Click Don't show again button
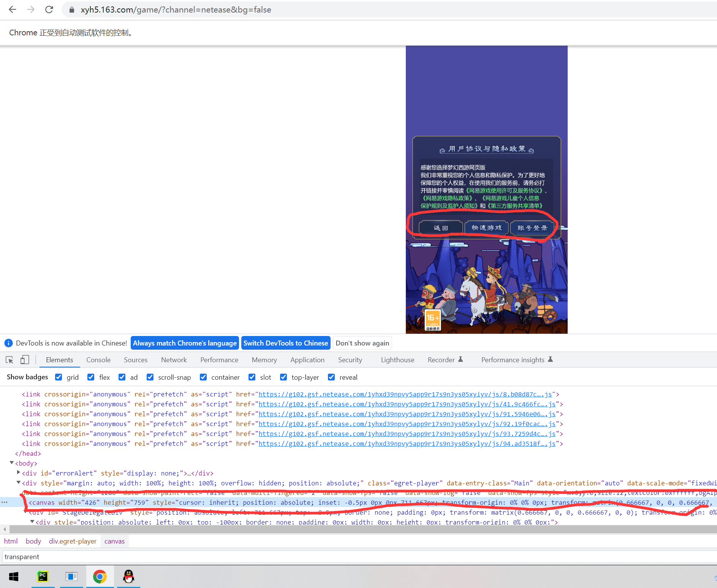 tap(362, 343)
